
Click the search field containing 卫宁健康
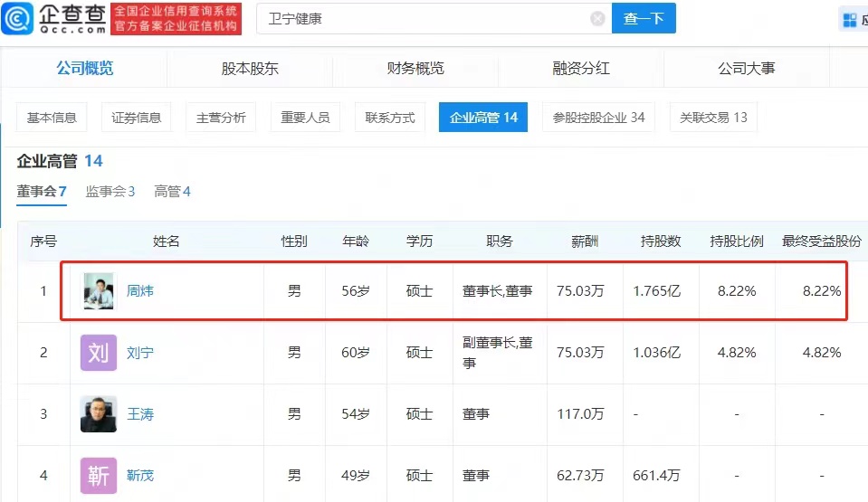(434, 19)
